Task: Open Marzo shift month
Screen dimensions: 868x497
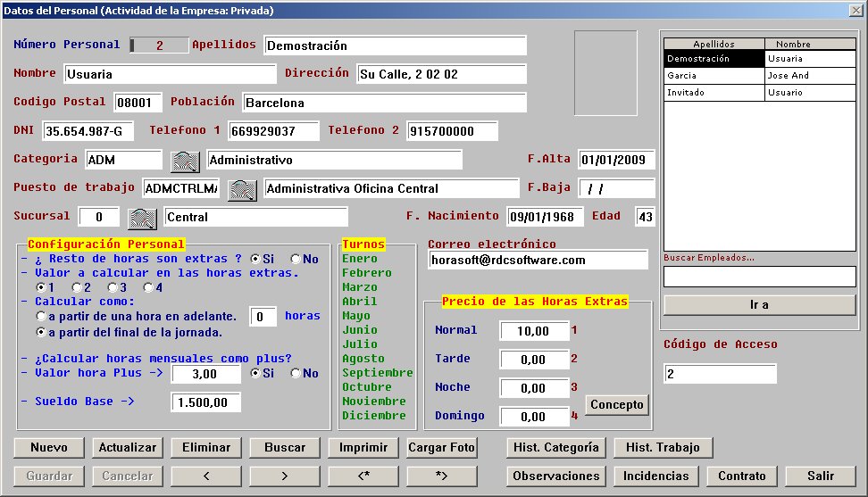Action: point(360,287)
